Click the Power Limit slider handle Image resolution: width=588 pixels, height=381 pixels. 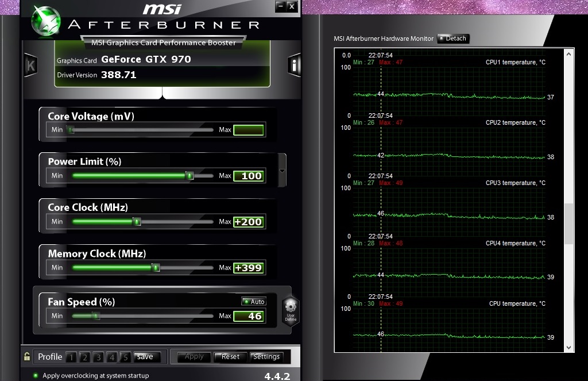click(x=189, y=176)
